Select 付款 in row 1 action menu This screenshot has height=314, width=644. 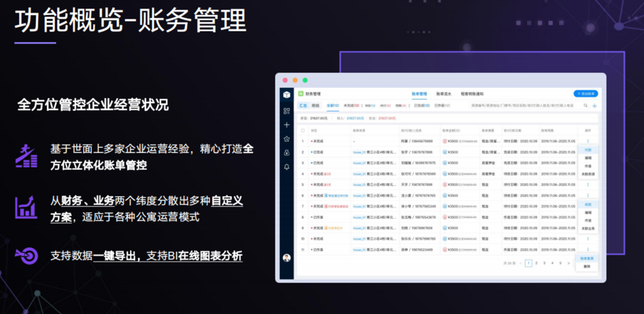click(x=587, y=149)
